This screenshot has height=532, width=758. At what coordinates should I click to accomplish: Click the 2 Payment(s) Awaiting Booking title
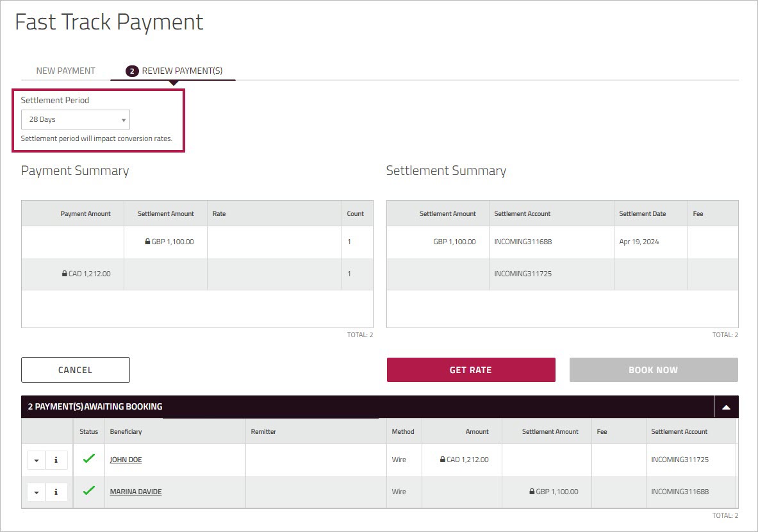pyautogui.click(x=95, y=407)
